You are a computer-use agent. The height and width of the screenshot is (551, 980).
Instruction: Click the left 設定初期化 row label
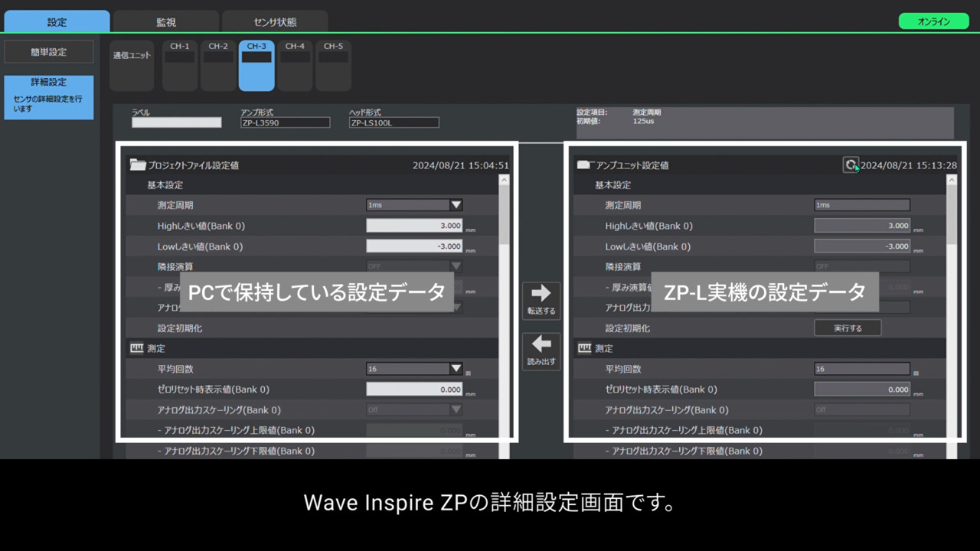click(x=180, y=328)
